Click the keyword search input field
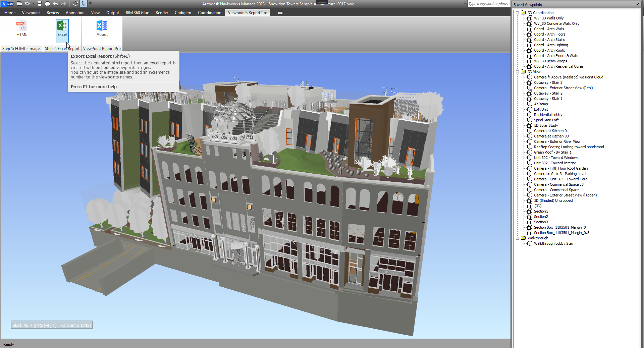This screenshot has height=348, width=644. 489,4
